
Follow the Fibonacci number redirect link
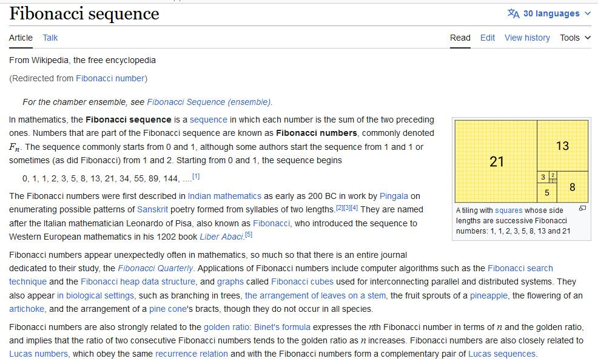[x=110, y=78]
